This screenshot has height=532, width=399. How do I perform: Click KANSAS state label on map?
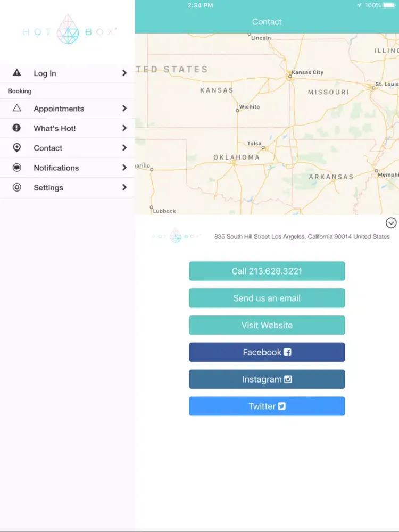tap(217, 90)
